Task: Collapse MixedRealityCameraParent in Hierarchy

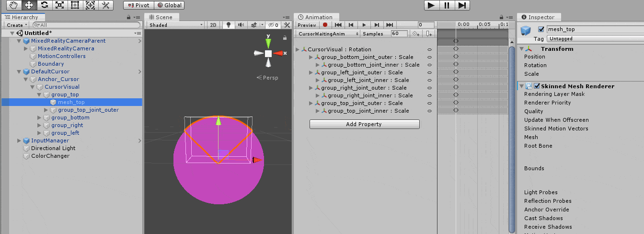Action: coord(19,41)
